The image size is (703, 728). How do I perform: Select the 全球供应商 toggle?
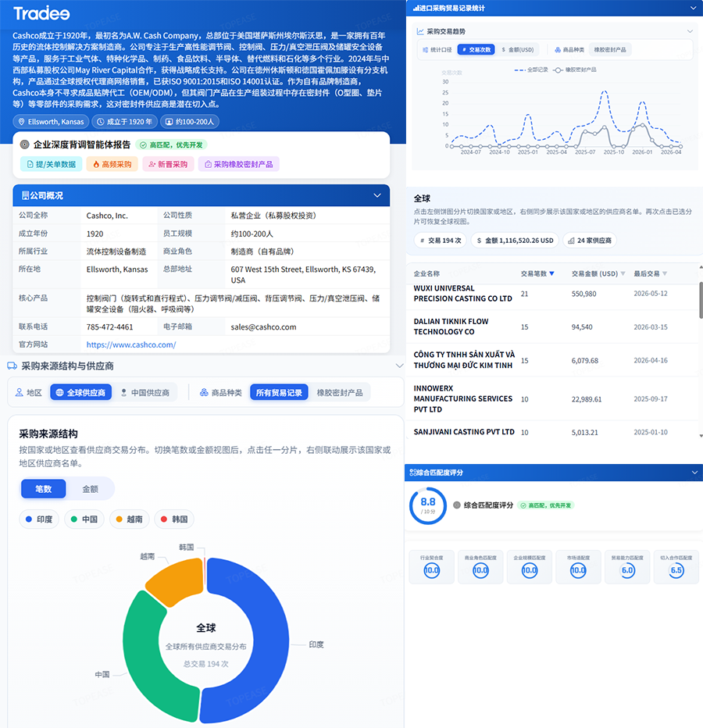(x=80, y=392)
